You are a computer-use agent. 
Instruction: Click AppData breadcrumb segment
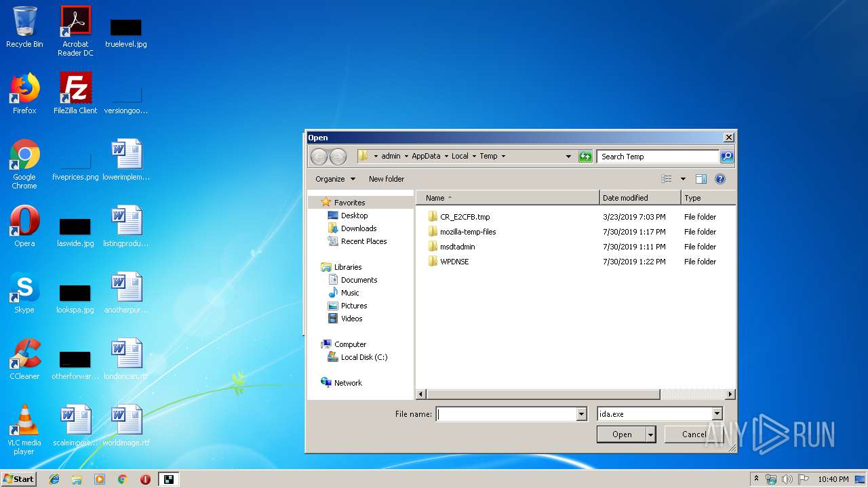[x=426, y=157]
